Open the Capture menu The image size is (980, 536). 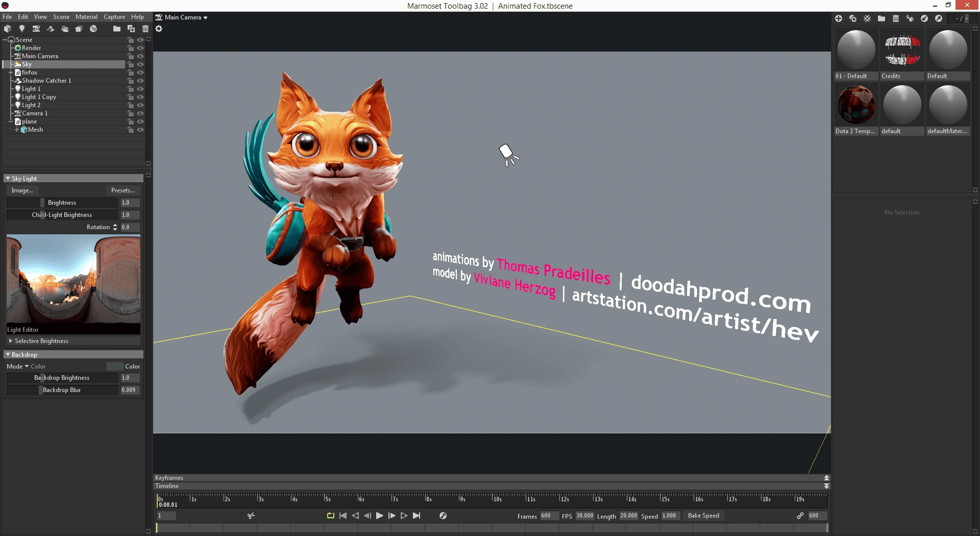pos(114,17)
